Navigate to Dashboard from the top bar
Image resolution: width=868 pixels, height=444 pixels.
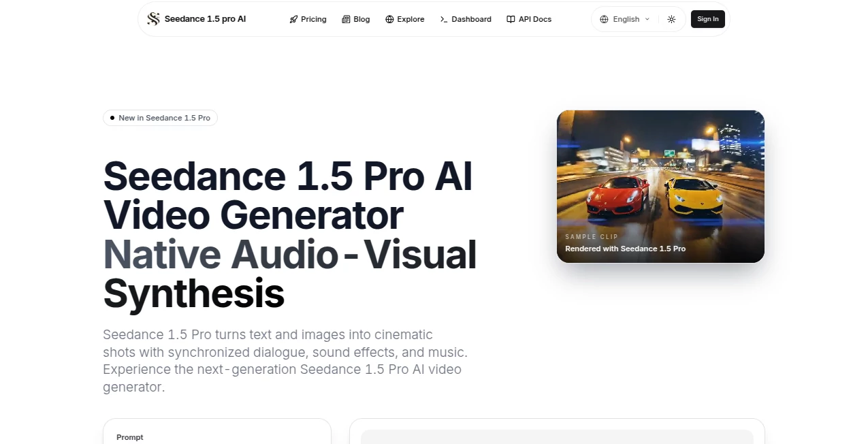(471, 19)
